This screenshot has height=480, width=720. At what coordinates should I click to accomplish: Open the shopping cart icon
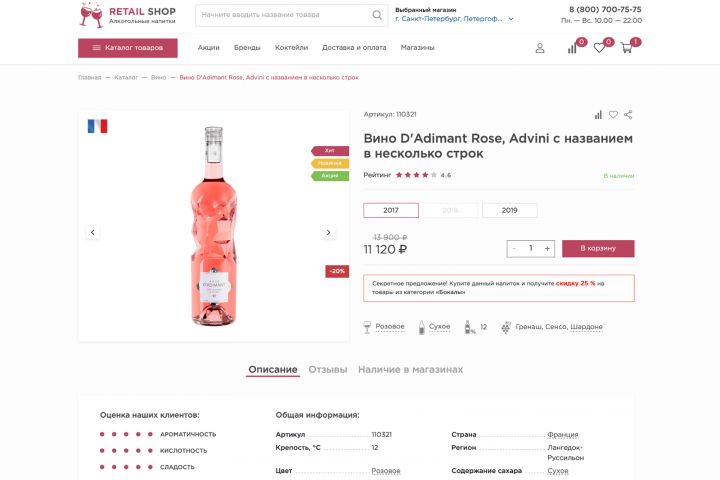pyautogui.click(x=627, y=48)
